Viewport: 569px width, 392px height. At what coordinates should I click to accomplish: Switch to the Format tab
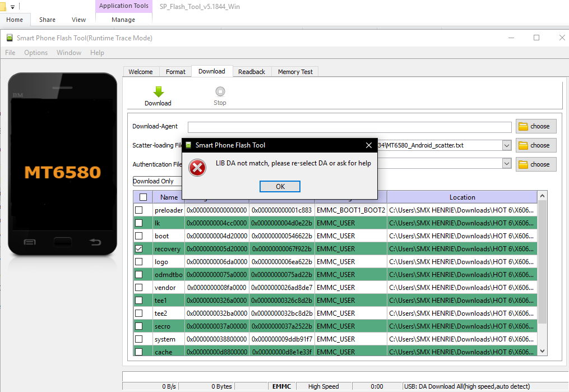[175, 72]
